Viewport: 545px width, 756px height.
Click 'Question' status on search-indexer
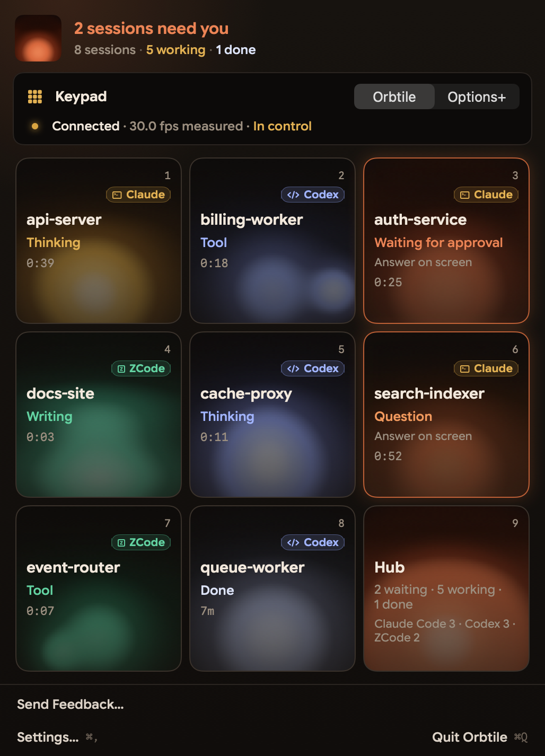[x=403, y=416]
